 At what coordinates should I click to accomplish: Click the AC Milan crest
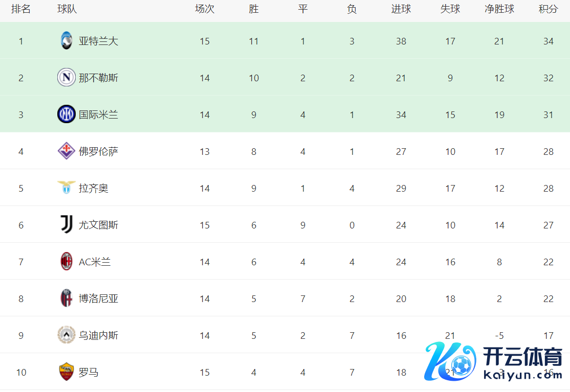[67, 262]
